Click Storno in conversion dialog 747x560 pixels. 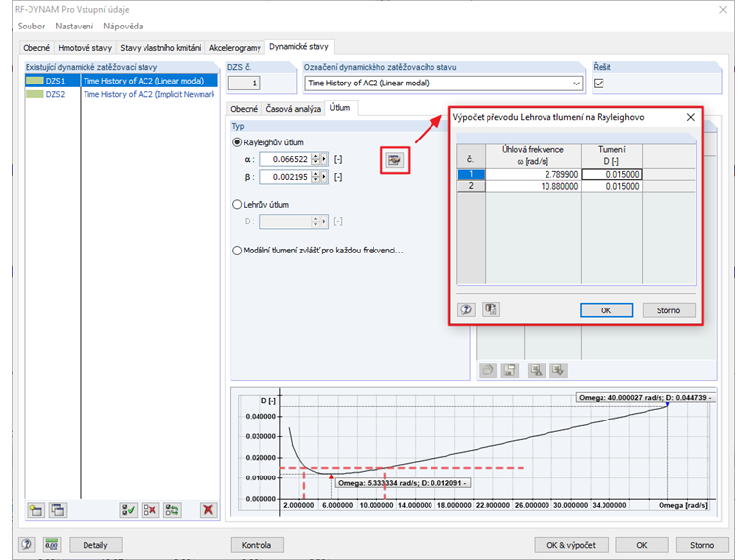click(668, 310)
